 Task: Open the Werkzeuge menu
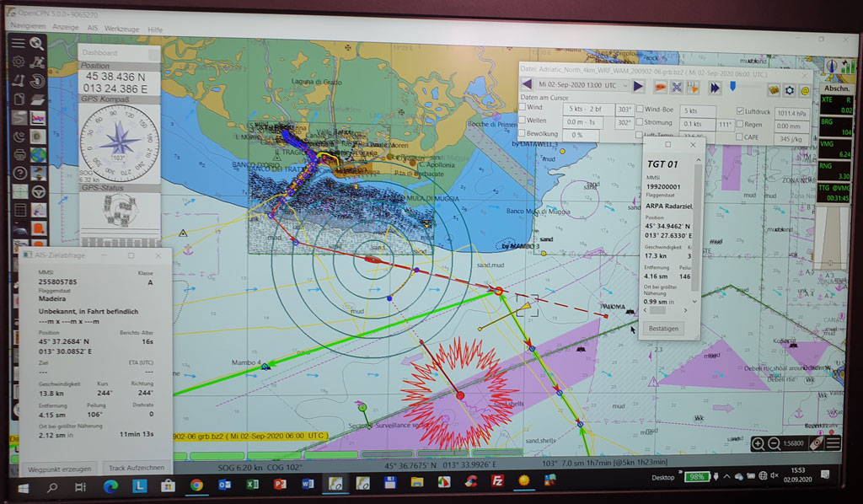click(x=121, y=29)
